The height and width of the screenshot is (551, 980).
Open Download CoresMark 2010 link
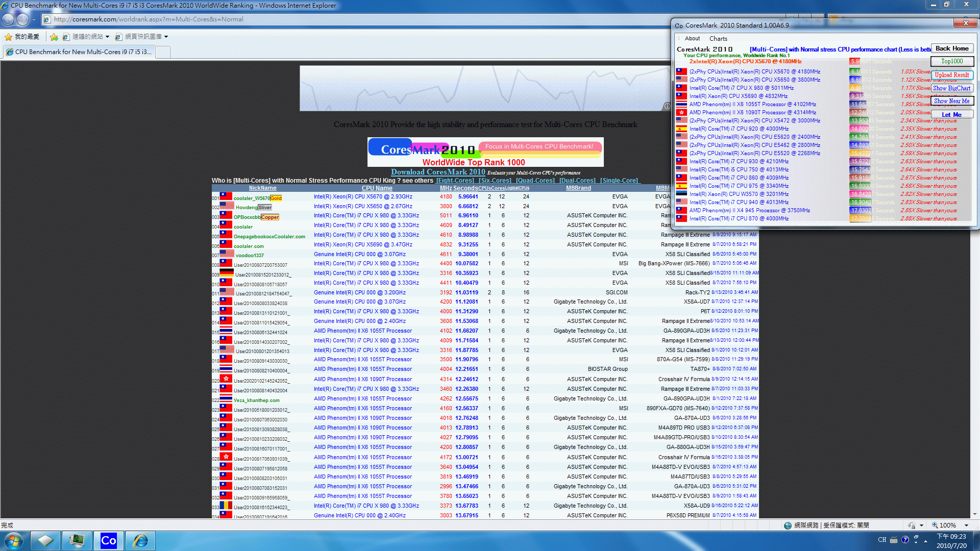438,172
